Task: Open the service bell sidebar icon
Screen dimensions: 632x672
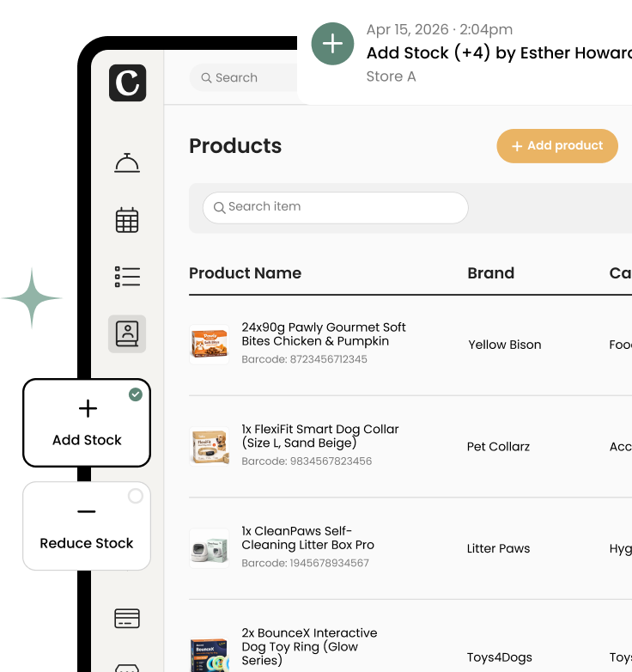Action: click(127, 163)
